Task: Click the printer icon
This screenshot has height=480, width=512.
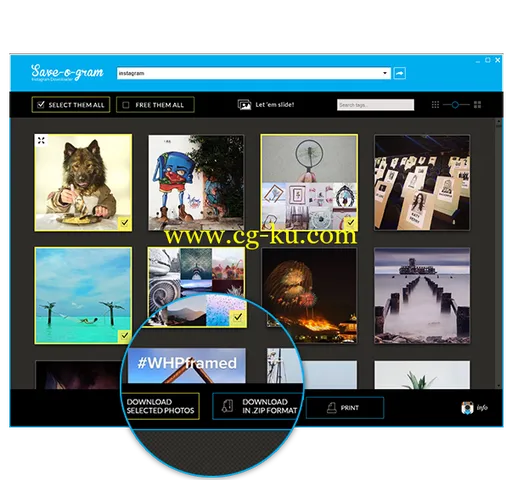Action: coord(331,408)
